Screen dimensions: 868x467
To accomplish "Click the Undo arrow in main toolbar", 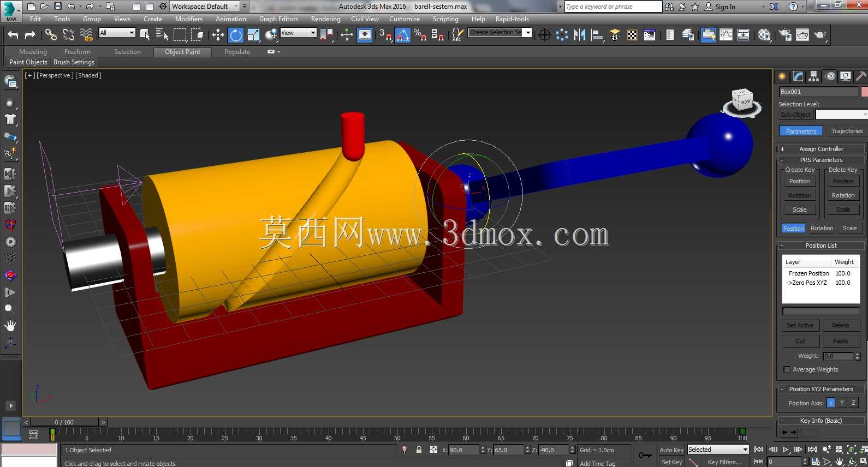I will pyautogui.click(x=13, y=35).
